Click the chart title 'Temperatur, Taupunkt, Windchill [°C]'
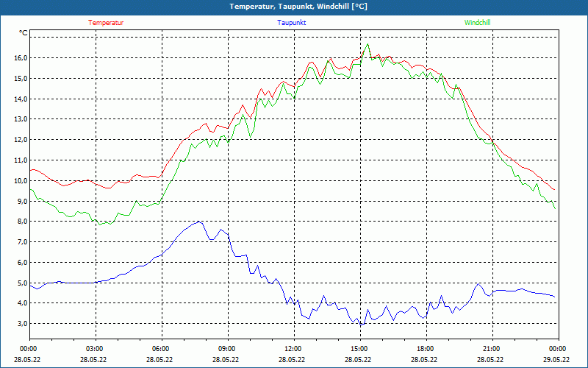This screenshot has width=588, height=368. coord(298,7)
